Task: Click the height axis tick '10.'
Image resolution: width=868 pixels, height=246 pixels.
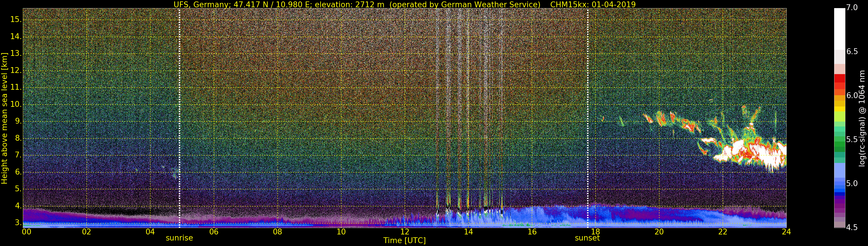Action: [x=16, y=104]
